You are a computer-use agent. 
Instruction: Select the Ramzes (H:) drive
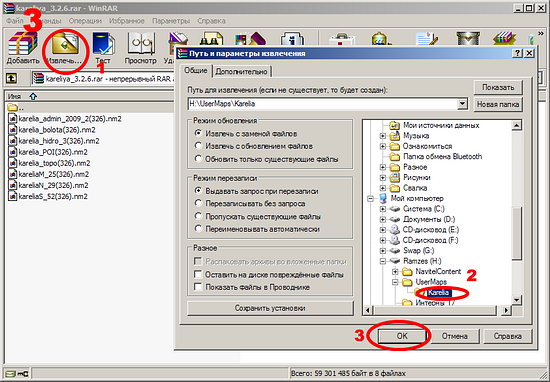[x=422, y=261]
